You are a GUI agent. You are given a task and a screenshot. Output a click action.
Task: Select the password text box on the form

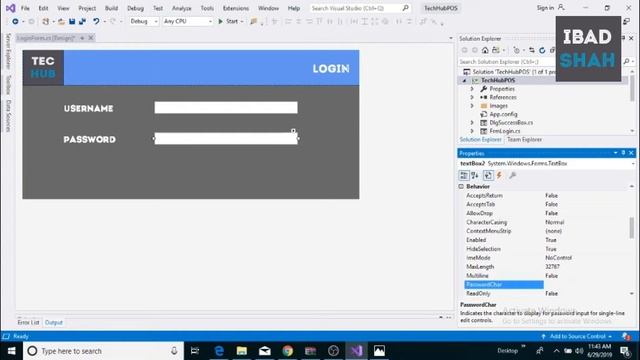click(226, 138)
